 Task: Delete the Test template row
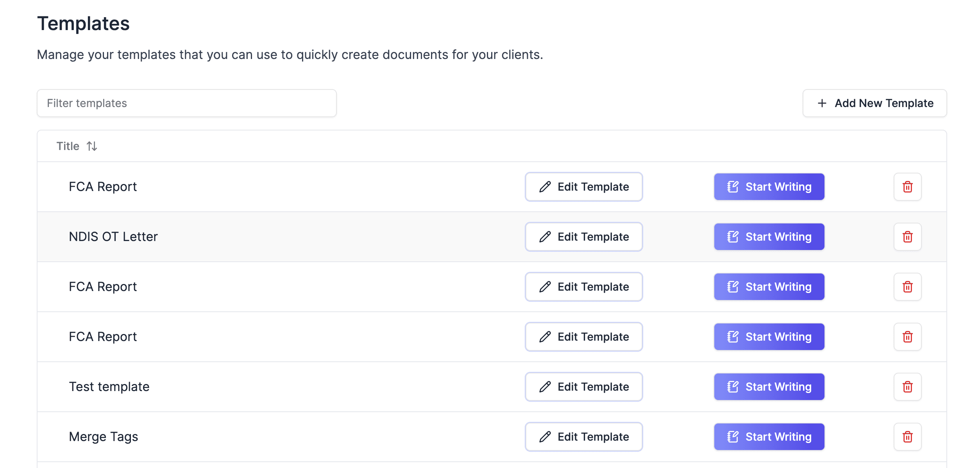pos(907,387)
